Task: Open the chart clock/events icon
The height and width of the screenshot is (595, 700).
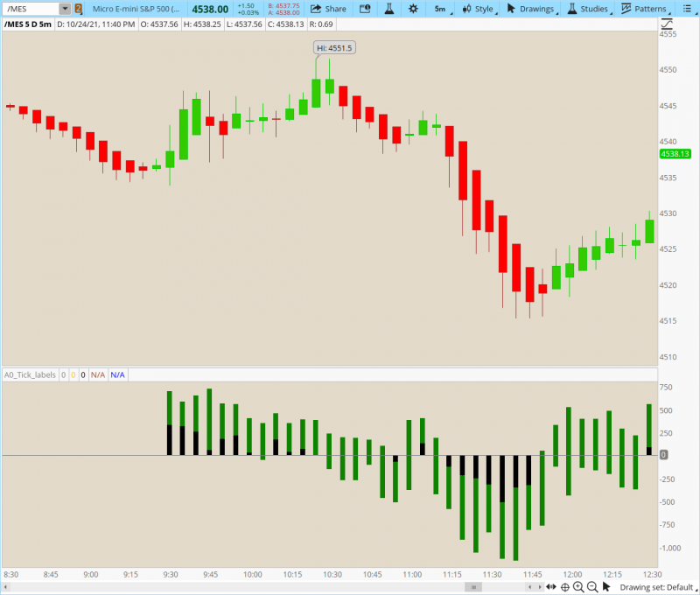Action: (365, 9)
